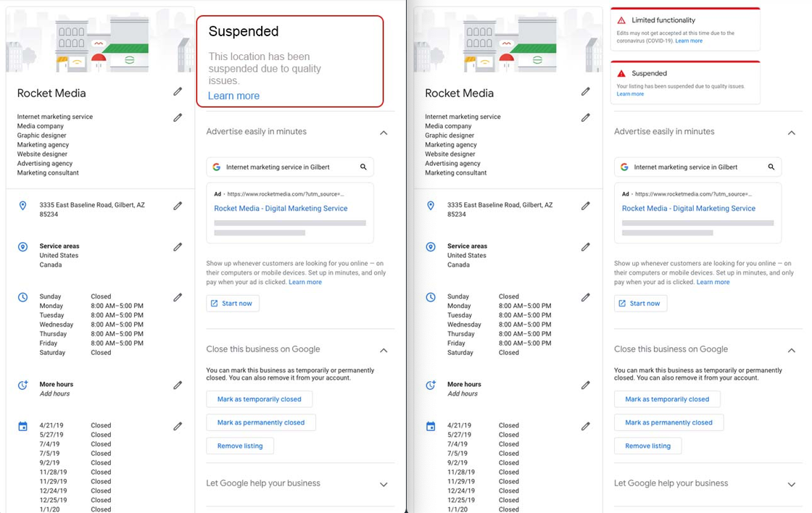Viewport: 812px width, 513px height.
Task: Edit More hours using pencil in right panel
Action: click(x=585, y=385)
